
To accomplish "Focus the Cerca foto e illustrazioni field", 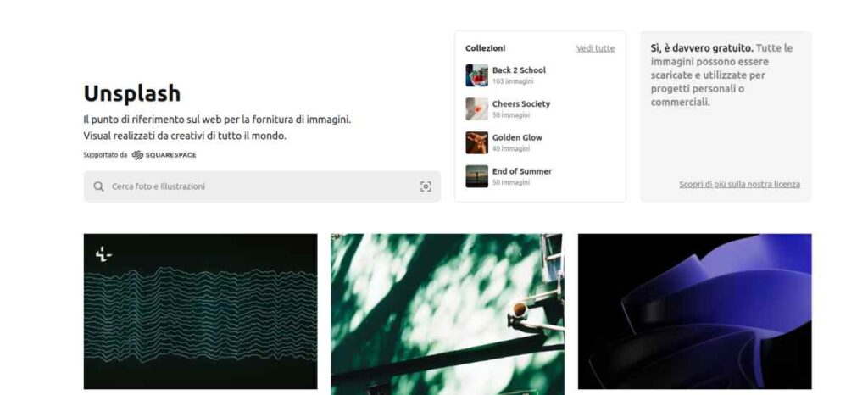I will (262, 186).
